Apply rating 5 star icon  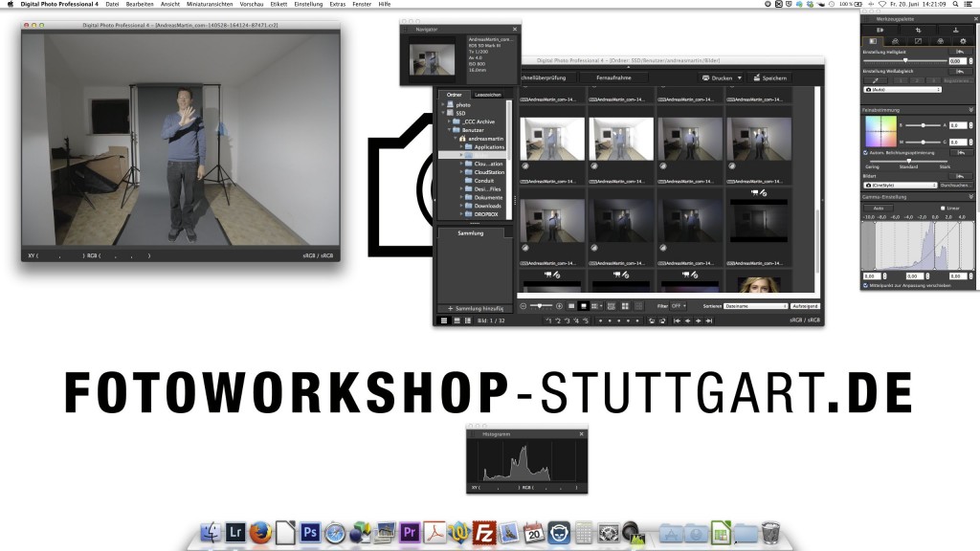[586, 320]
